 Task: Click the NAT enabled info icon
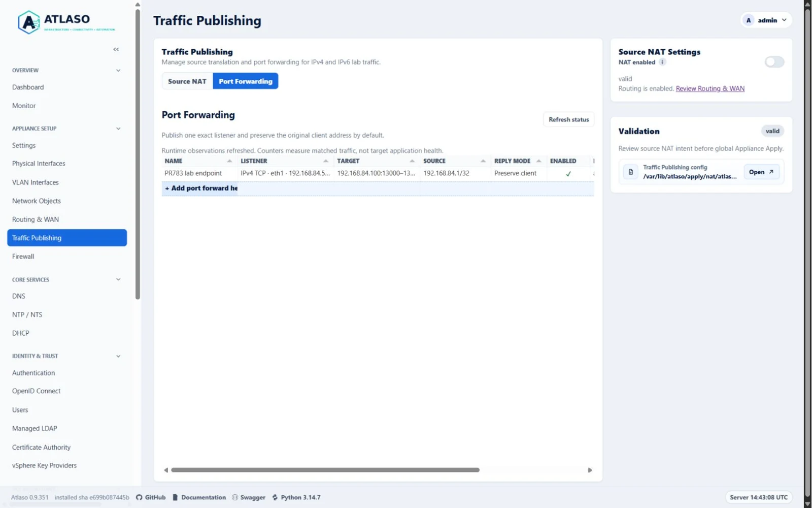pos(662,62)
